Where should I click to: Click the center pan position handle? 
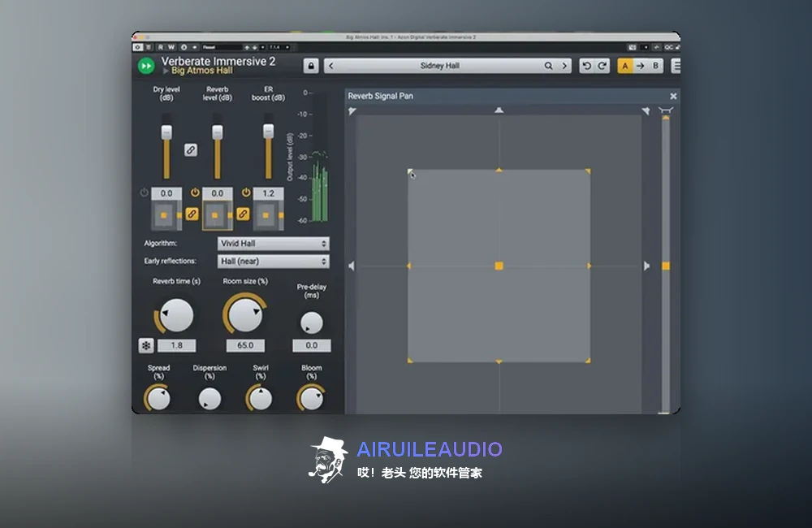click(x=499, y=266)
